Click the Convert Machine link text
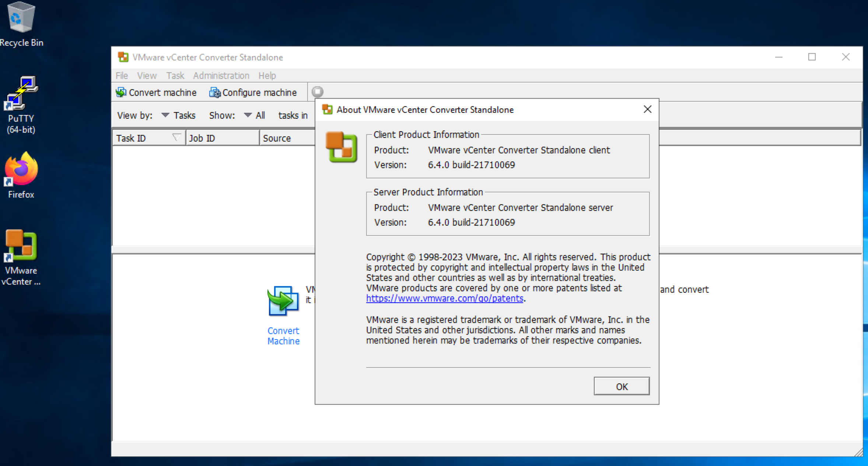The image size is (868, 466). coord(283,335)
